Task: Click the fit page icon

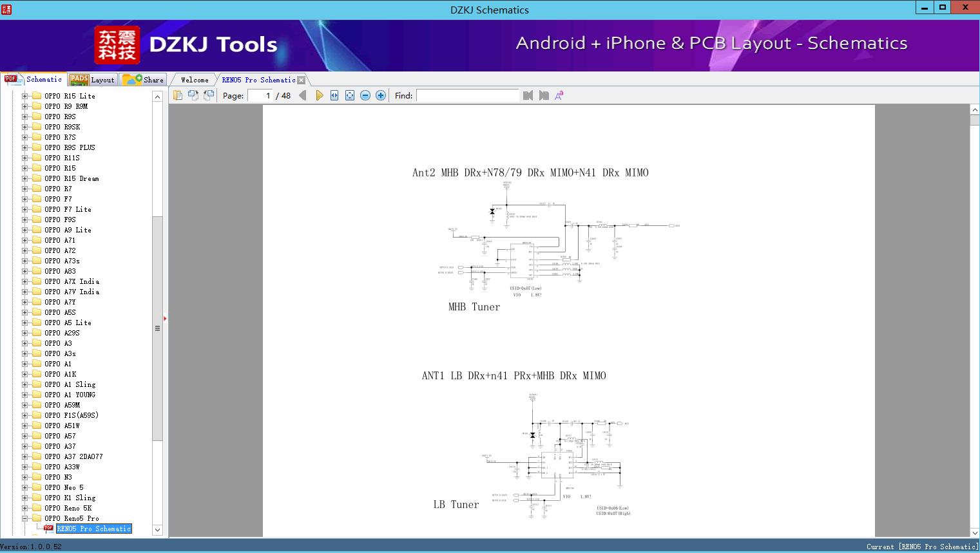Action: 350,95
